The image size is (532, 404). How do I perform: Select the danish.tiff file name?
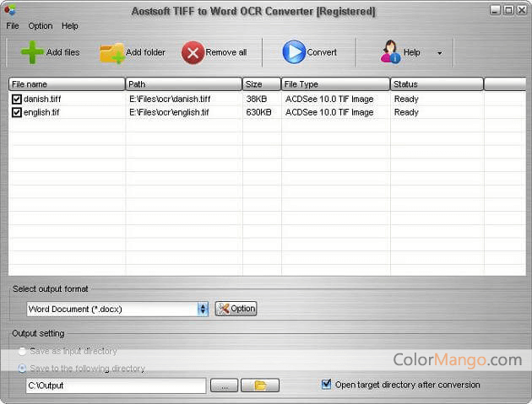[42, 99]
